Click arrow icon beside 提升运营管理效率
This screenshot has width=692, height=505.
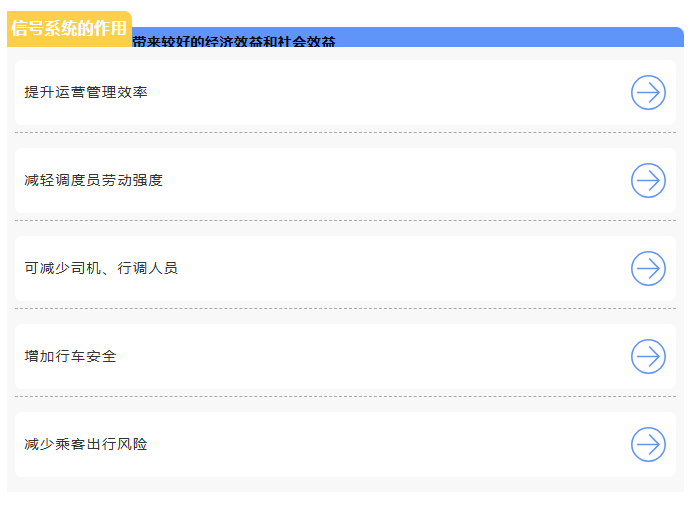(648, 92)
